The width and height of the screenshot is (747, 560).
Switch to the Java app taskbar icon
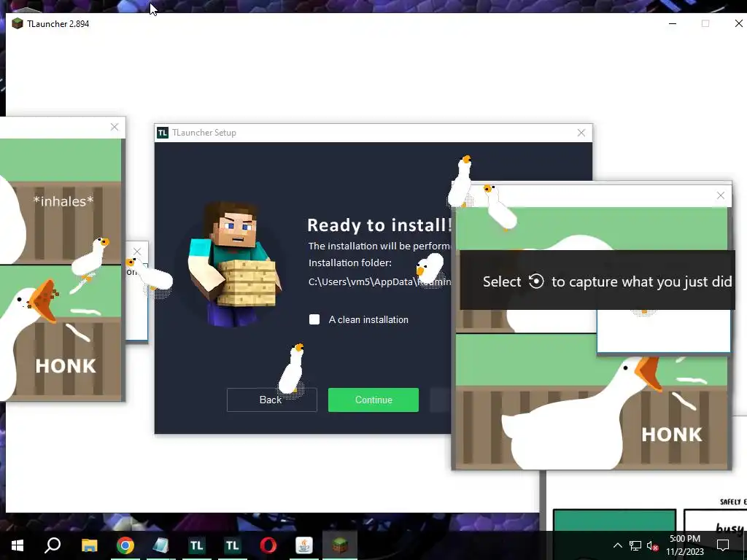click(x=304, y=545)
